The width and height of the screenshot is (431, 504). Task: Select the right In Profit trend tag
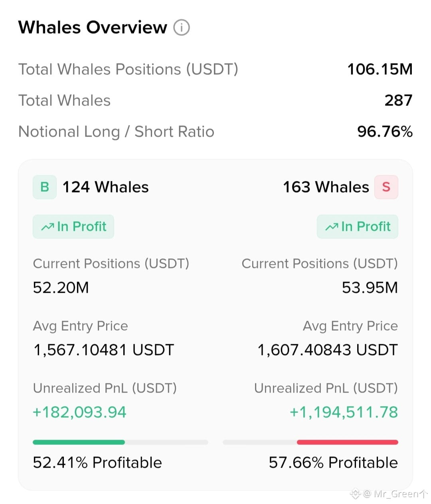pyautogui.click(x=358, y=226)
